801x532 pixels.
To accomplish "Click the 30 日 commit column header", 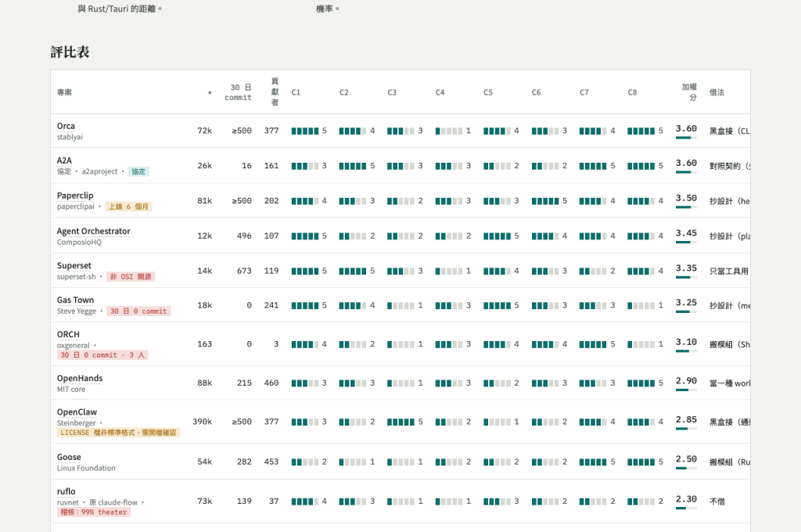I will click(238, 92).
